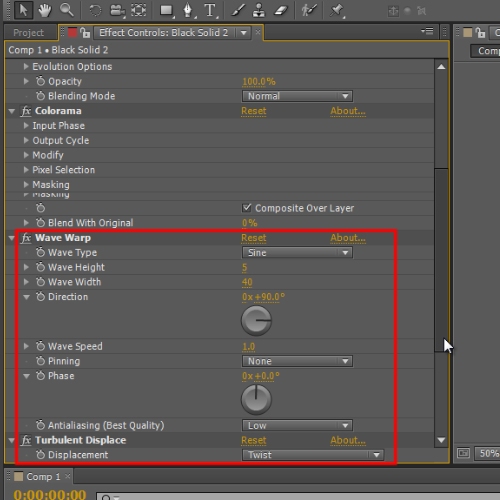Toggle the Colorama fx effect switch

click(26, 111)
